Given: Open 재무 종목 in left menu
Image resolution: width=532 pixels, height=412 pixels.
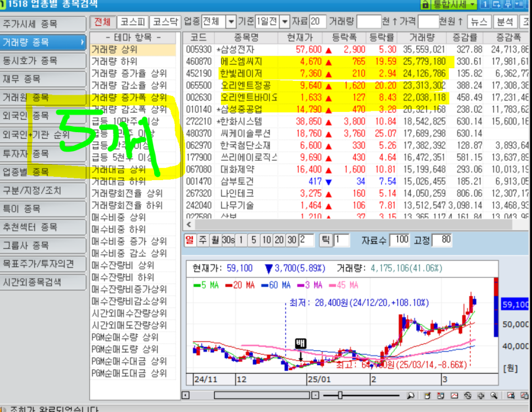Looking at the screenshot, I should point(43,79).
